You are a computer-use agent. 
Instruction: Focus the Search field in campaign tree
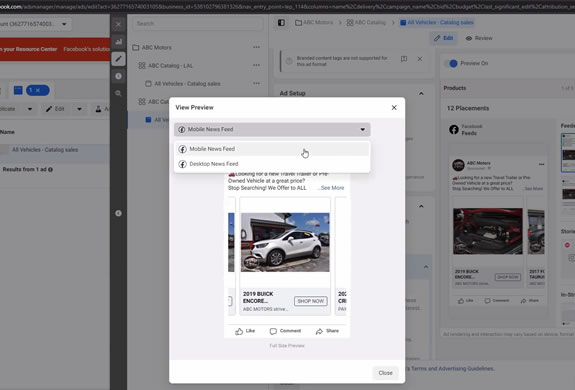point(198,24)
